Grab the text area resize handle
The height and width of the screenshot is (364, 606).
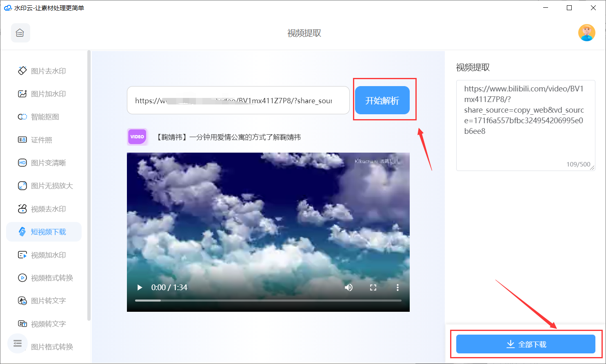tap(593, 168)
